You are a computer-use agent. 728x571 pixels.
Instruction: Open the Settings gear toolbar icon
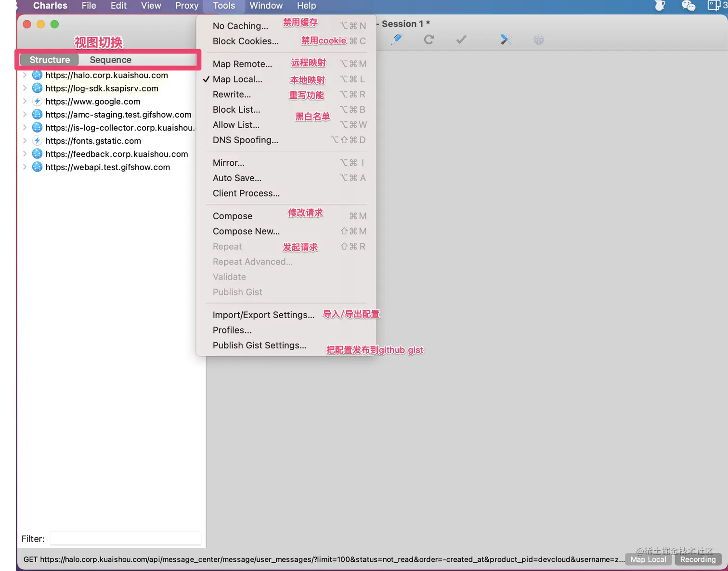pos(539,40)
